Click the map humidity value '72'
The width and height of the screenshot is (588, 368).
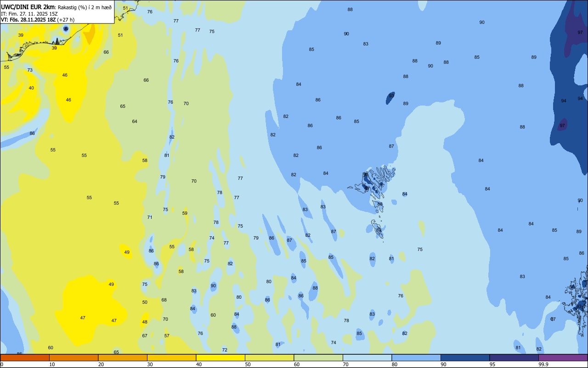tap(225, 350)
